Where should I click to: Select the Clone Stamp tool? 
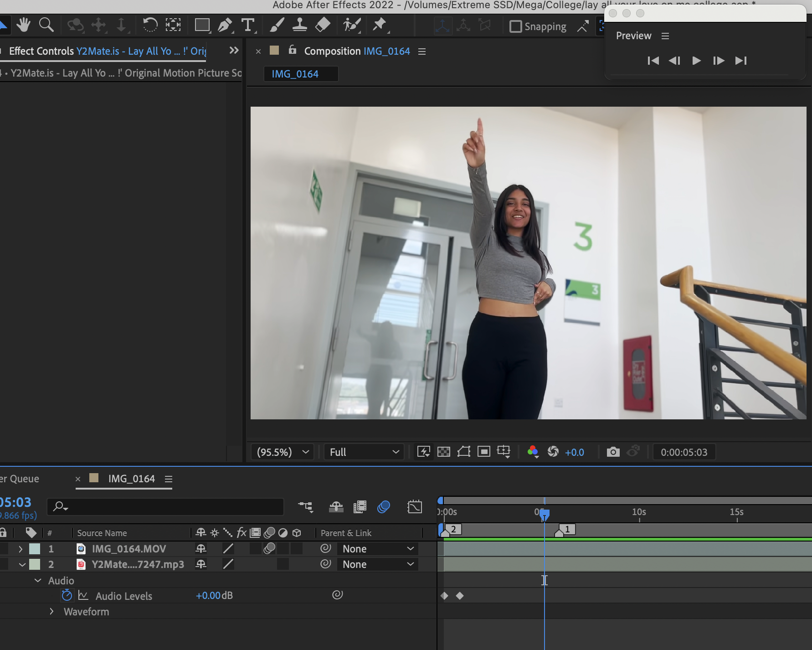299,25
